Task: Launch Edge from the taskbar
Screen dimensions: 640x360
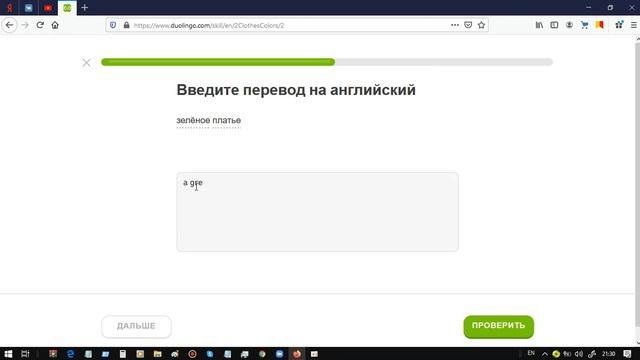Action: click(x=70, y=354)
